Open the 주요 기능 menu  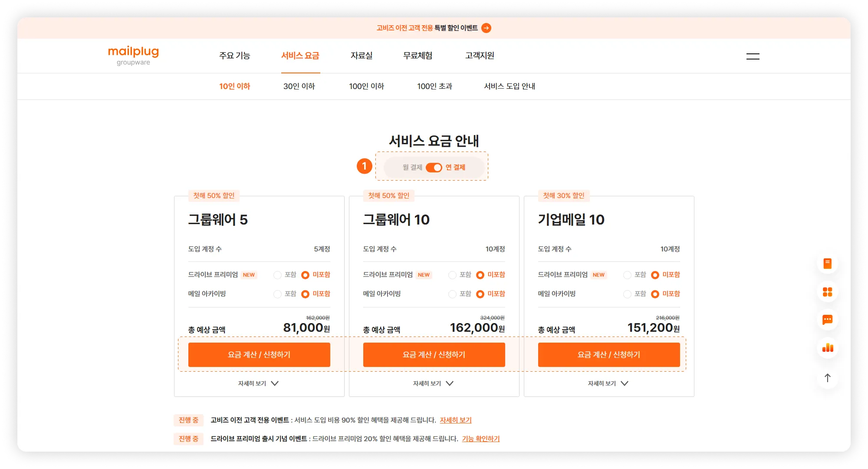(x=234, y=56)
